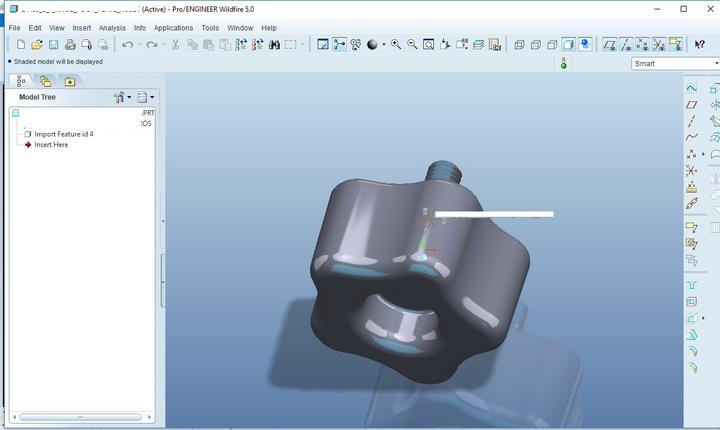720x430 pixels.
Task: Open the Model Tree show dropdown
Action: [145, 97]
